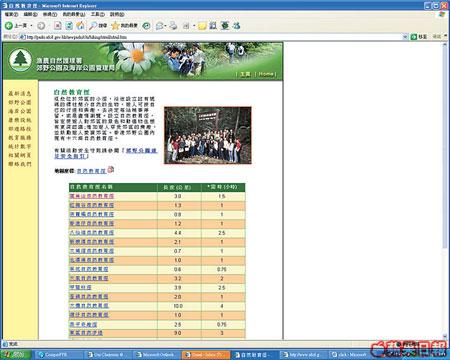Open the first nature trail link in the table
Screen dimensions: 450x360
[x=92, y=196]
